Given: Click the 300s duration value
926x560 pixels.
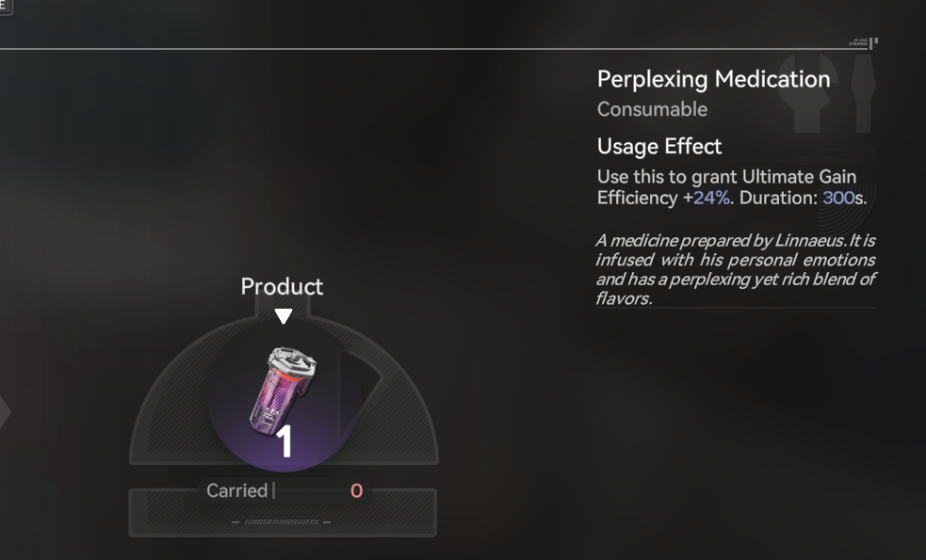Looking at the screenshot, I should pyautogui.click(x=843, y=198).
